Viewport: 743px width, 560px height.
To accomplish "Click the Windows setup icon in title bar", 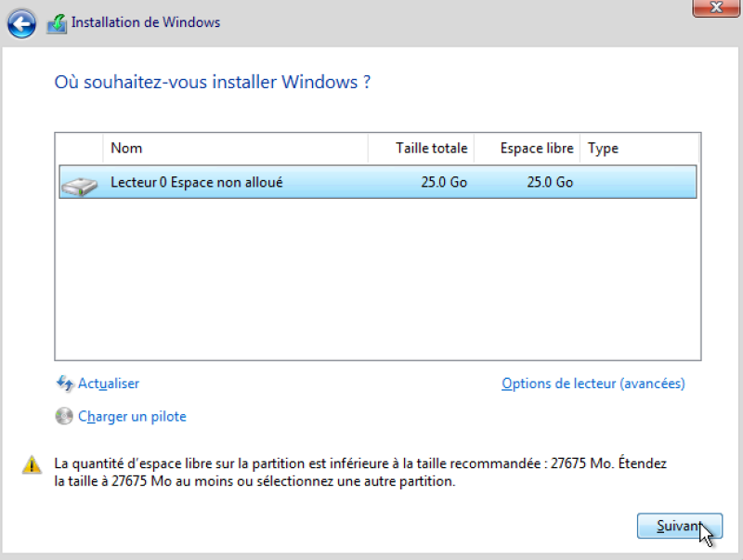I will 57,24.
